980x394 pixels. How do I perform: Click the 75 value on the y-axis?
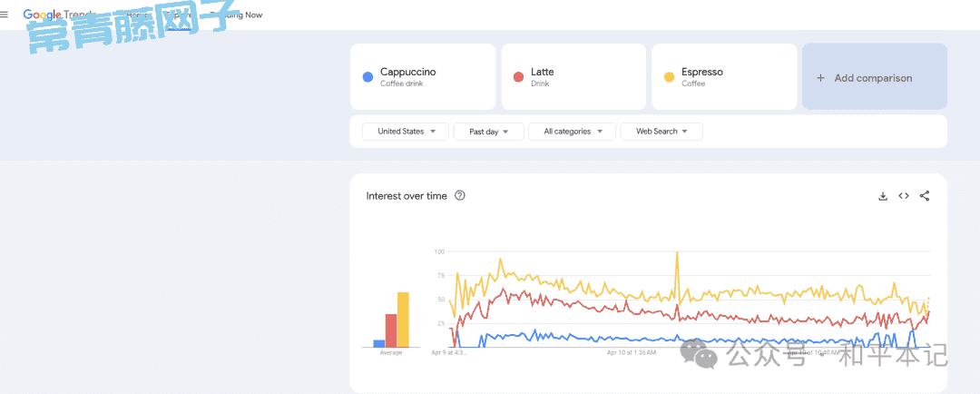coord(440,275)
